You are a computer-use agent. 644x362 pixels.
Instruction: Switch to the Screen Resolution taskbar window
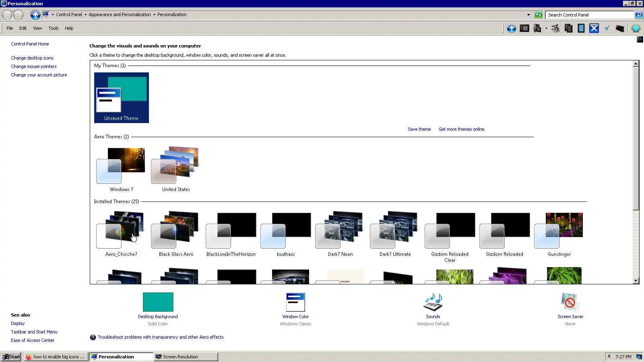coord(186,357)
